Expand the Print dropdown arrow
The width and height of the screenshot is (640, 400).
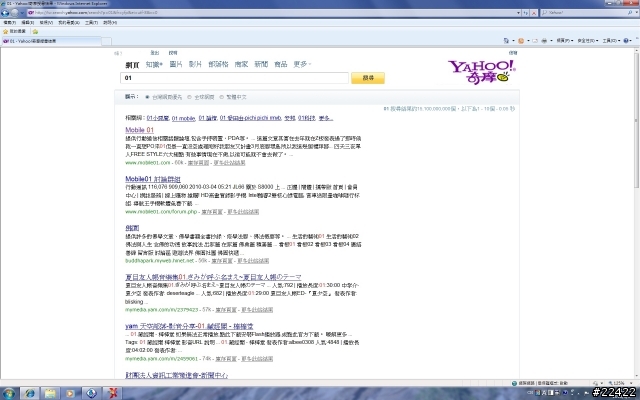(551, 41)
